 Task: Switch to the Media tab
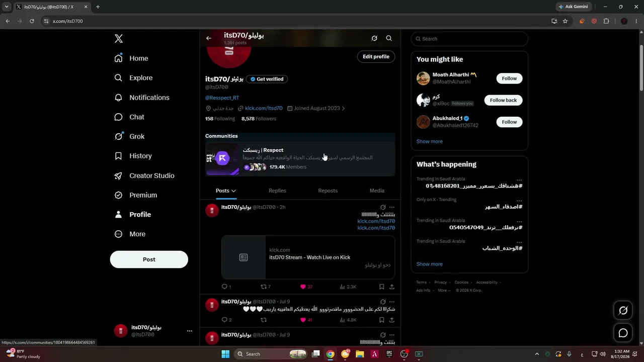(x=377, y=191)
